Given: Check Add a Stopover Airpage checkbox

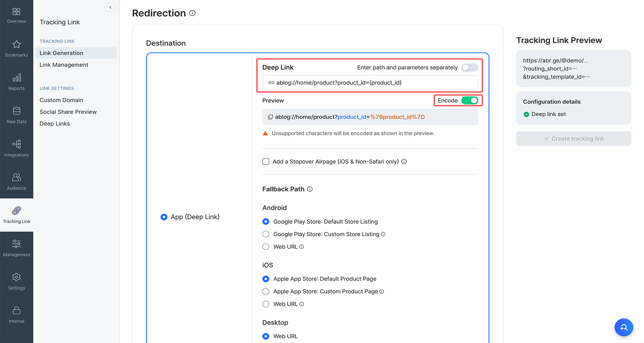Looking at the screenshot, I should [266, 162].
